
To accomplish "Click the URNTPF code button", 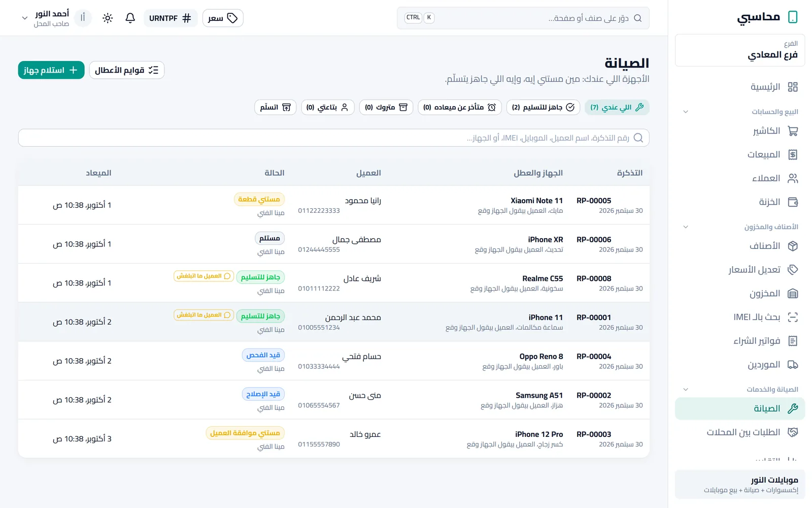I will pyautogui.click(x=171, y=18).
